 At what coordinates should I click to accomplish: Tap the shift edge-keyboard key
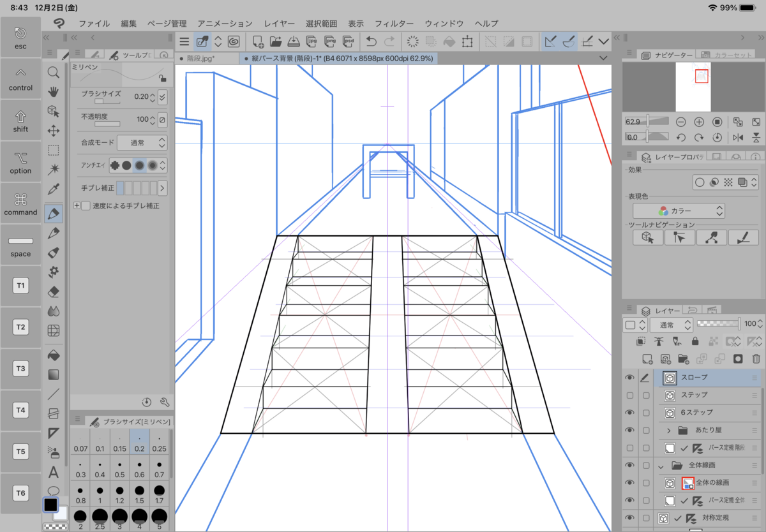point(20,121)
